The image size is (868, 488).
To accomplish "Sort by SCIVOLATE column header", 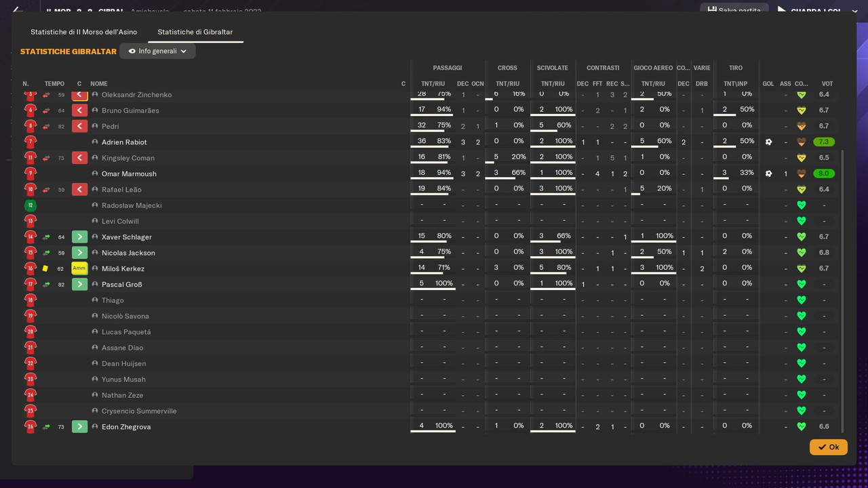I will pos(553,68).
